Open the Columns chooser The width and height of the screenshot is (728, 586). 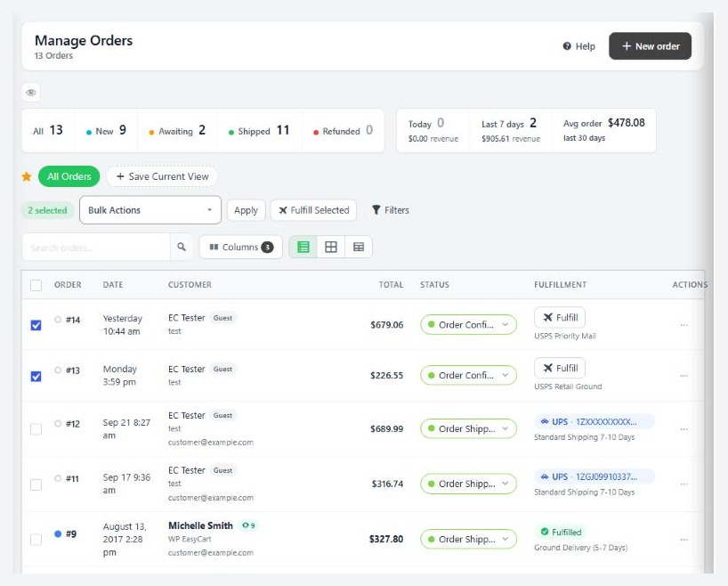coord(240,247)
